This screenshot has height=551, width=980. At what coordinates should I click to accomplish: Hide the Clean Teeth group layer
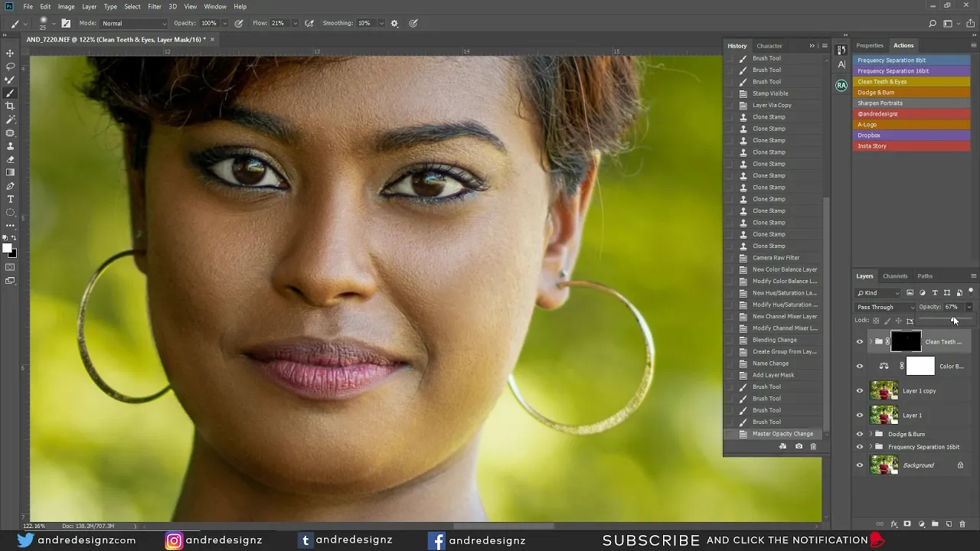click(x=859, y=342)
